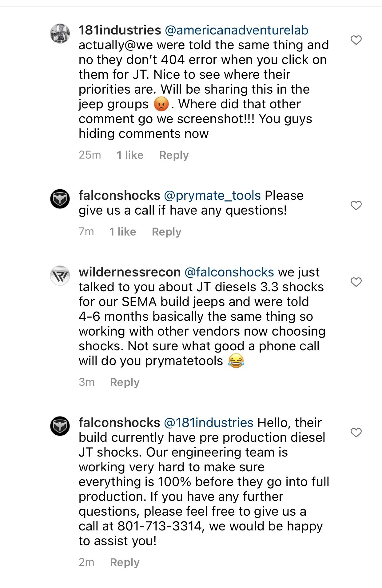382x588 pixels.
Task: Open wildernessrecon username link
Action: (129, 272)
